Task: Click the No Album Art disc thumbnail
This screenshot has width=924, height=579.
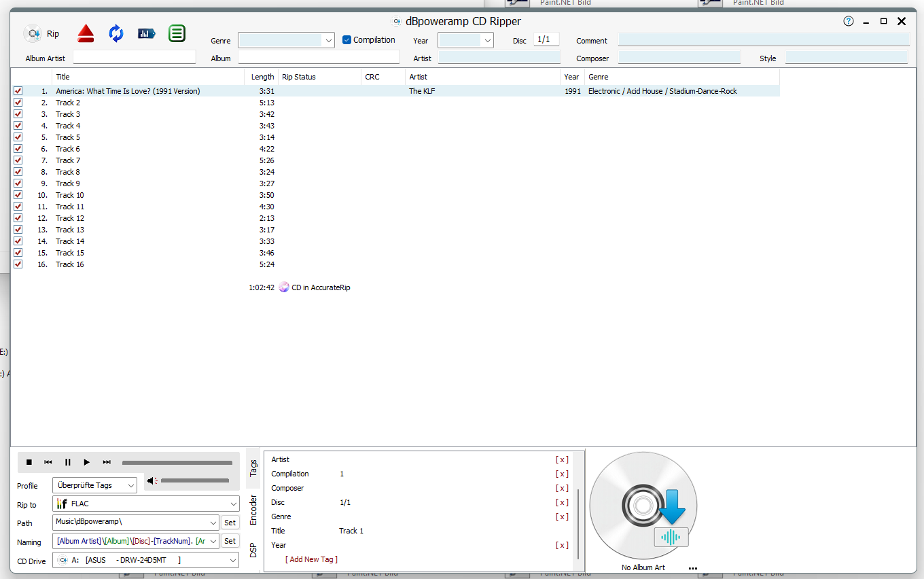Action: pyautogui.click(x=643, y=506)
